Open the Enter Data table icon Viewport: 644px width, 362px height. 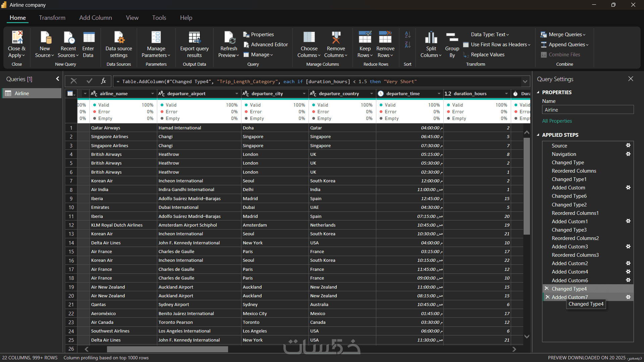pyautogui.click(x=88, y=38)
